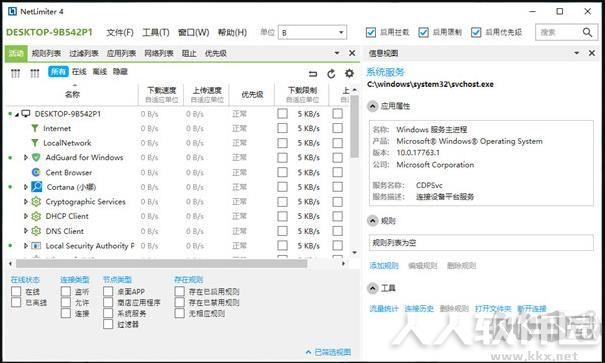Click the AdGuard for Windows shield icon
605x363 pixels.
pyautogui.click(x=36, y=157)
